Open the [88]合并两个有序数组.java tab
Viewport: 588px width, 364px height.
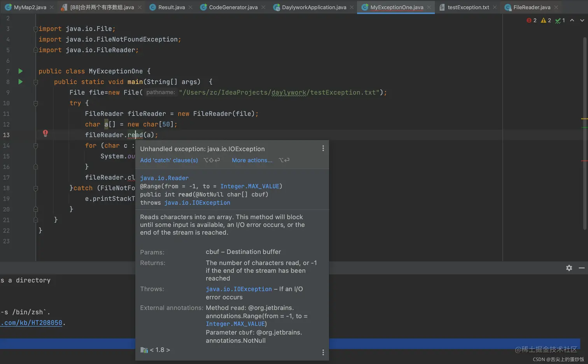pyautogui.click(x=102, y=7)
